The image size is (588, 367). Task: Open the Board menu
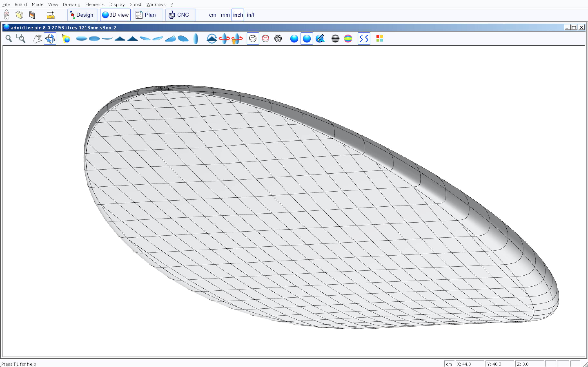[21, 4]
